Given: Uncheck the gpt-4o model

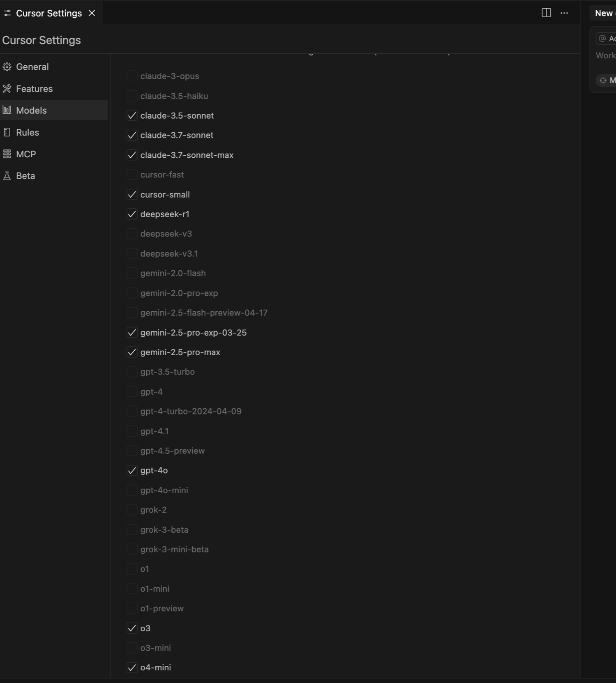Looking at the screenshot, I should [132, 470].
